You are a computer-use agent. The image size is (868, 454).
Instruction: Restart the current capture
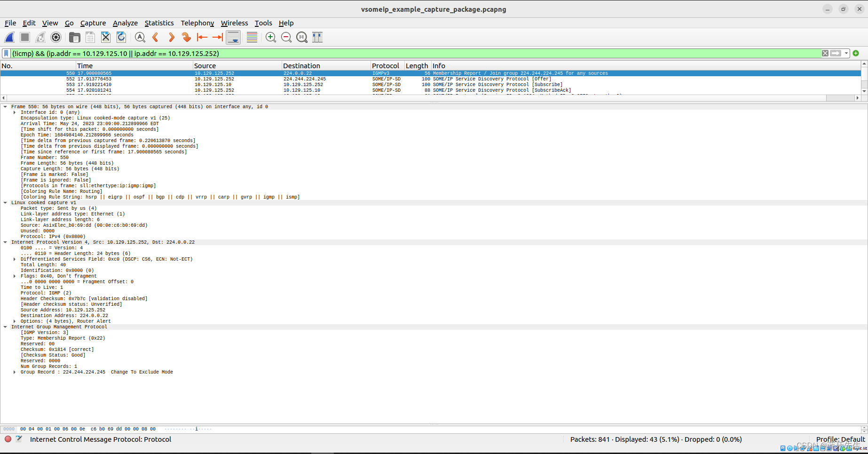[40, 37]
